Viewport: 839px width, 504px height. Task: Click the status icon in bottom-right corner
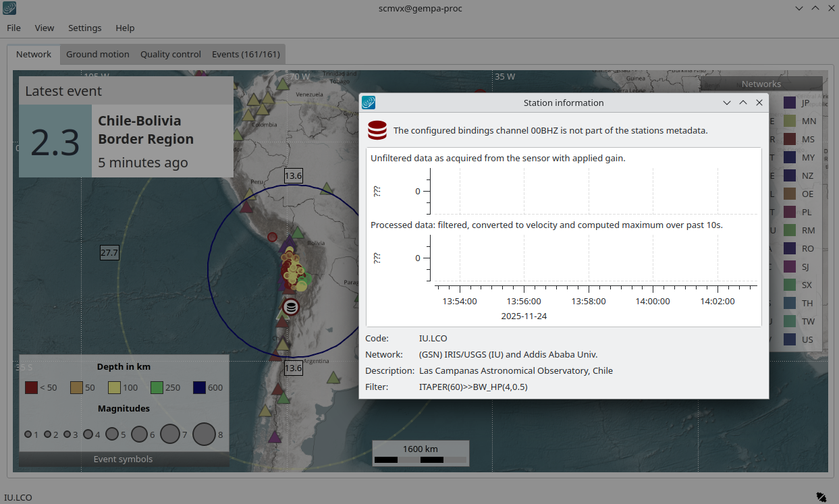click(821, 497)
